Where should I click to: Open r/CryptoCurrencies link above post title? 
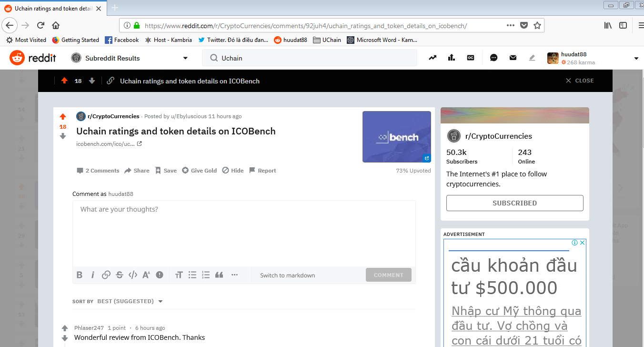coord(113,116)
